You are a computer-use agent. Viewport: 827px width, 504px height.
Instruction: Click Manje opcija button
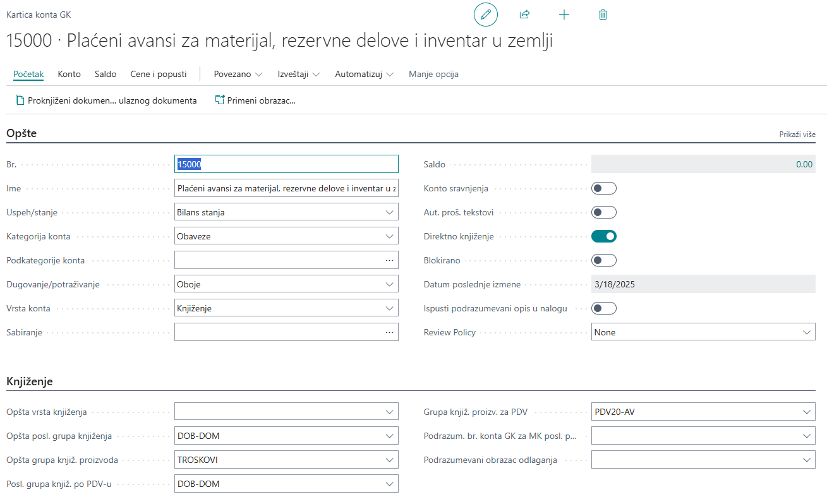(x=433, y=74)
